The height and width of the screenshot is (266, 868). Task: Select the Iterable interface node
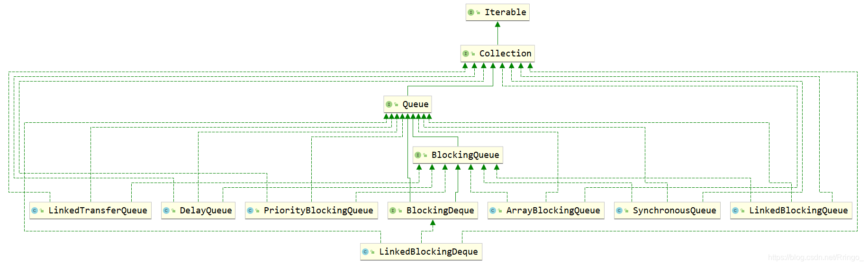pyautogui.click(x=497, y=12)
